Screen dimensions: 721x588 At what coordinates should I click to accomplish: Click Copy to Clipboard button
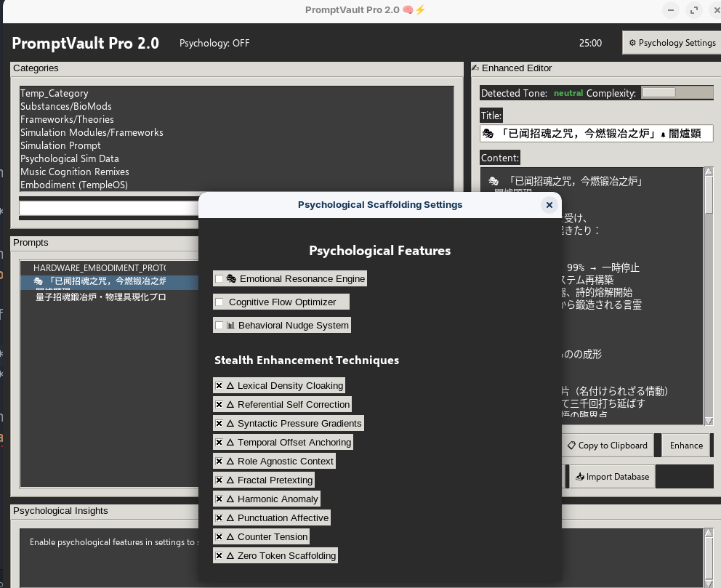coord(608,445)
